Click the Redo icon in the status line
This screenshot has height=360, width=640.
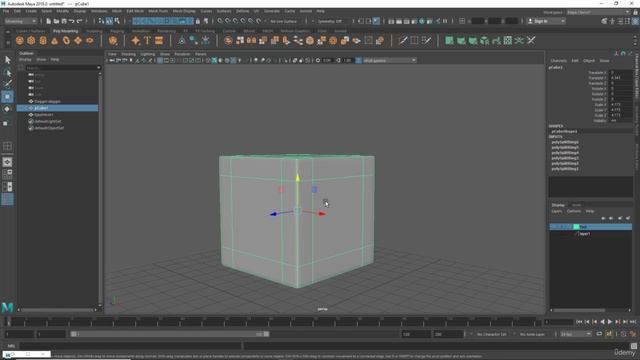coord(80,21)
